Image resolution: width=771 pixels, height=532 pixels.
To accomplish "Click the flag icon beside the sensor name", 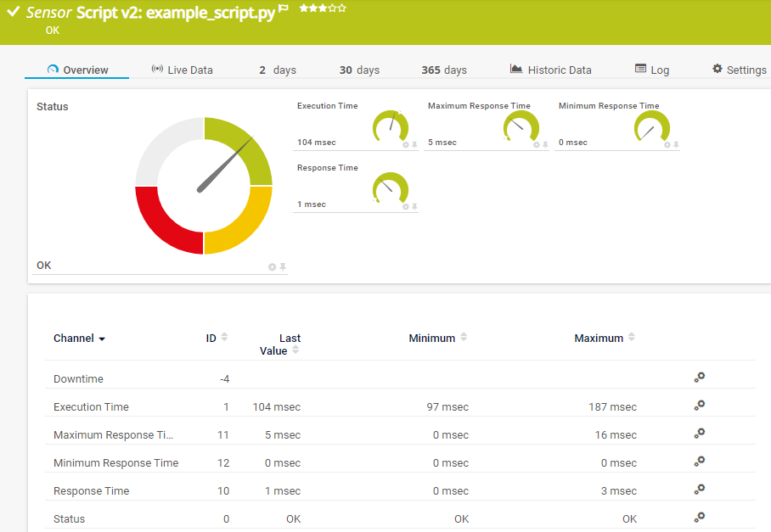I will 284,8.
